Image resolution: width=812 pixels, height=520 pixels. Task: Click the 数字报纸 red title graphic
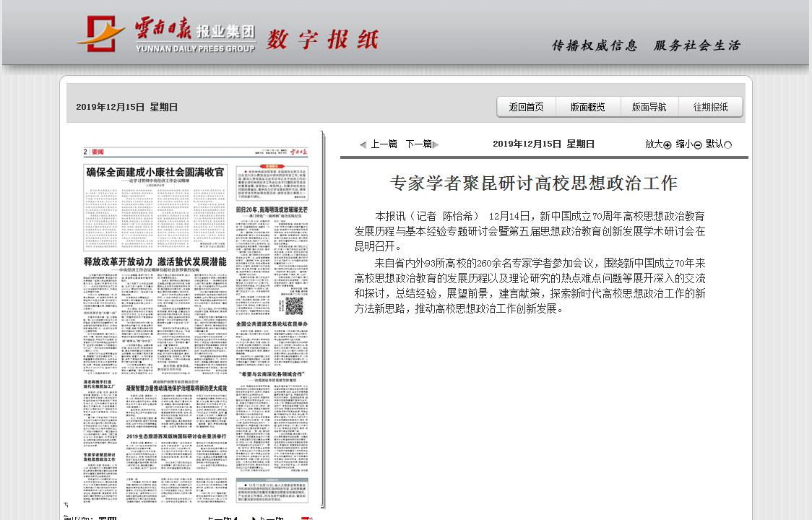pyautogui.click(x=322, y=39)
